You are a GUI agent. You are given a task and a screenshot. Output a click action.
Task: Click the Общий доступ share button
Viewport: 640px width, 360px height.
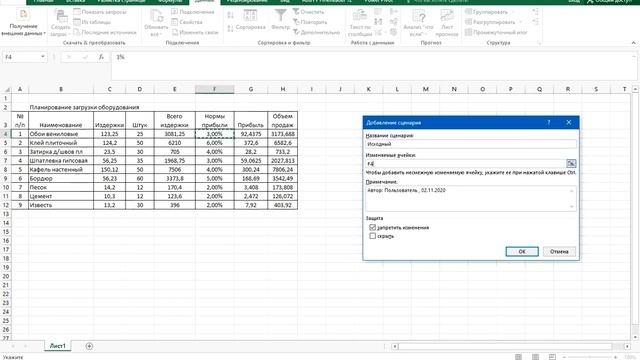tap(611, 2)
